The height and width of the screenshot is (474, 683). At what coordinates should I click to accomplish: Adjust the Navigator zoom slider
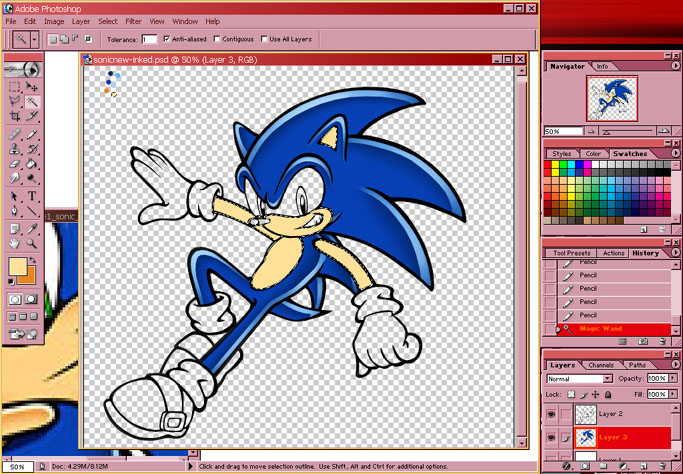click(x=607, y=131)
